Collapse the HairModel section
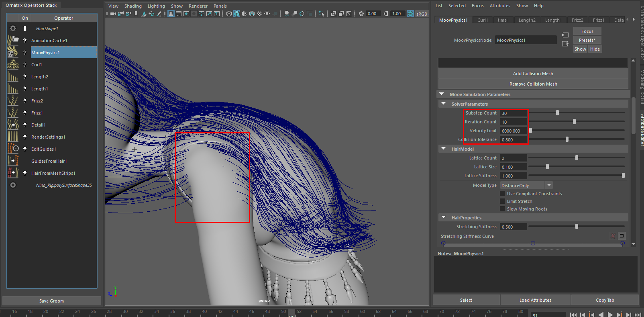 (x=444, y=149)
